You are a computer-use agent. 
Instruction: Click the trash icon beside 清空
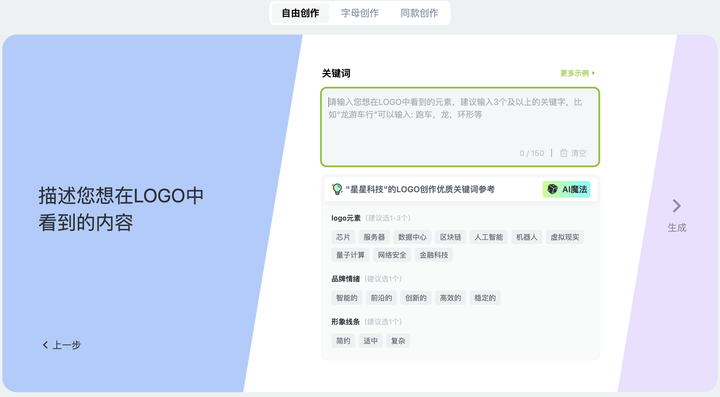click(x=563, y=153)
